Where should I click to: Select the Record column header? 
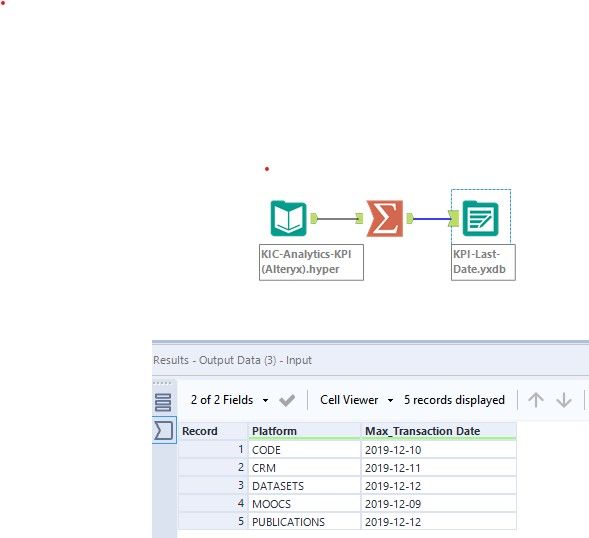(213, 431)
